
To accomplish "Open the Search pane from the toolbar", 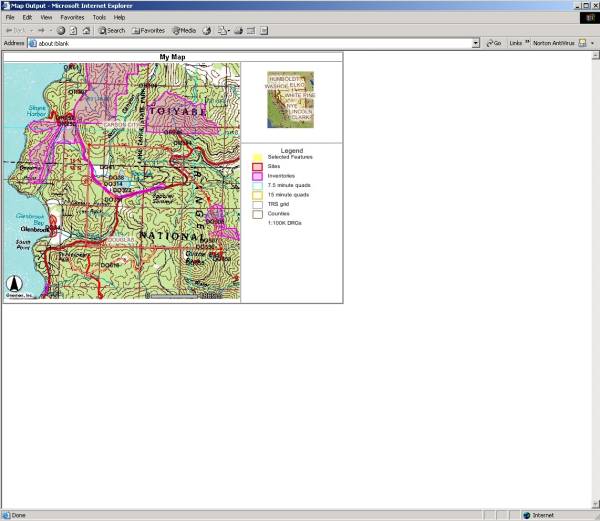I will 111,30.
